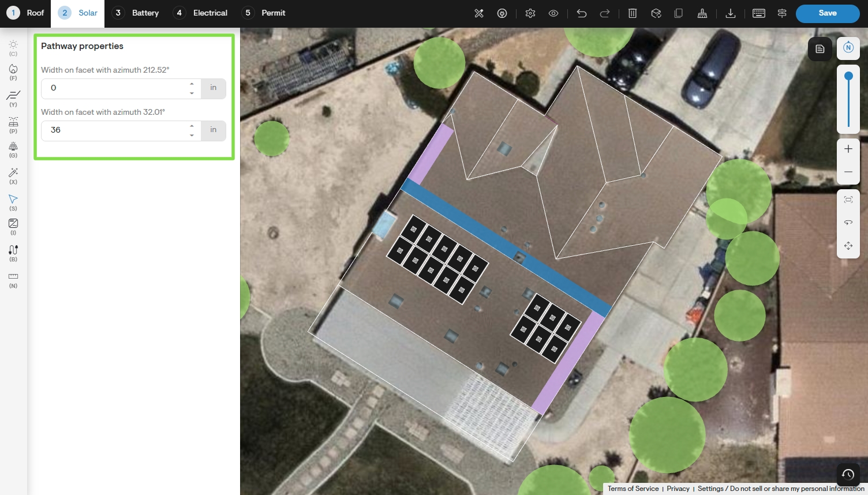868x495 pixels.
Task: Click the north compass button
Action: click(x=848, y=48)
